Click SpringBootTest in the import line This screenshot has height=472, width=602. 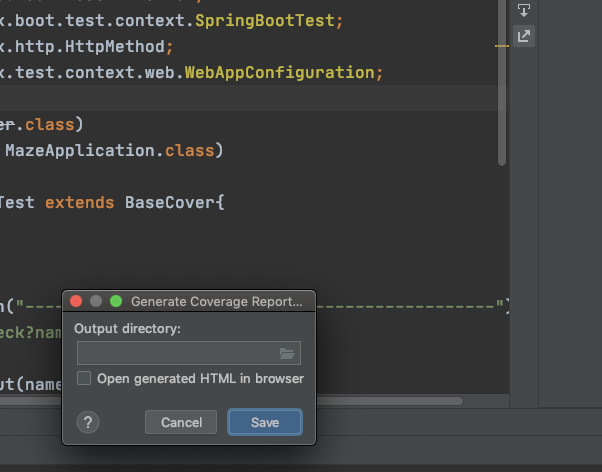[265, 20]
